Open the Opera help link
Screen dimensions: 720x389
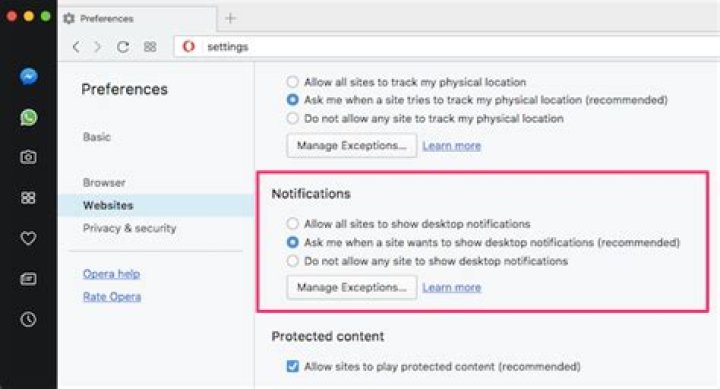tap(111, 274)
